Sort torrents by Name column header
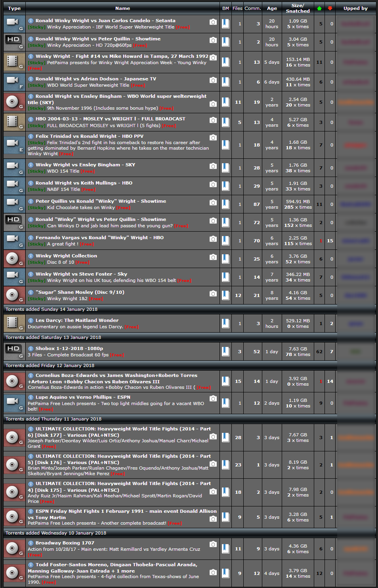This screenshot has height=588, width=378. (x=123, y=8)
